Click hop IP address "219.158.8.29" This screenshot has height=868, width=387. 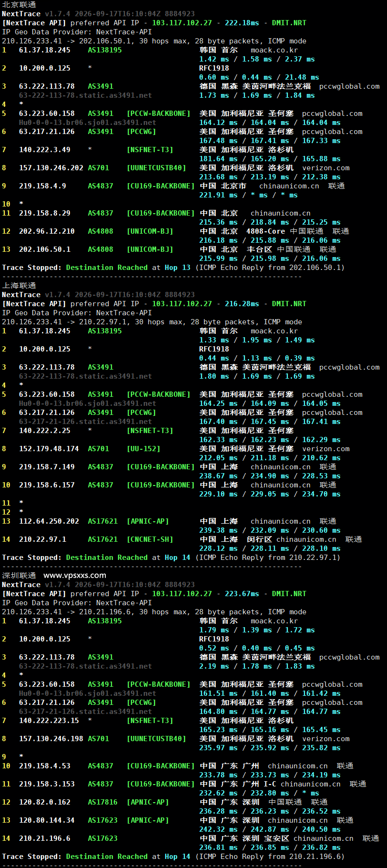pyautogui.click(x=45, y=213)
